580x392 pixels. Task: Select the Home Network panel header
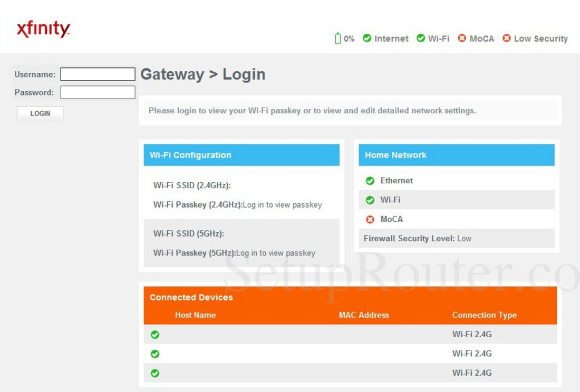(456, 155)
